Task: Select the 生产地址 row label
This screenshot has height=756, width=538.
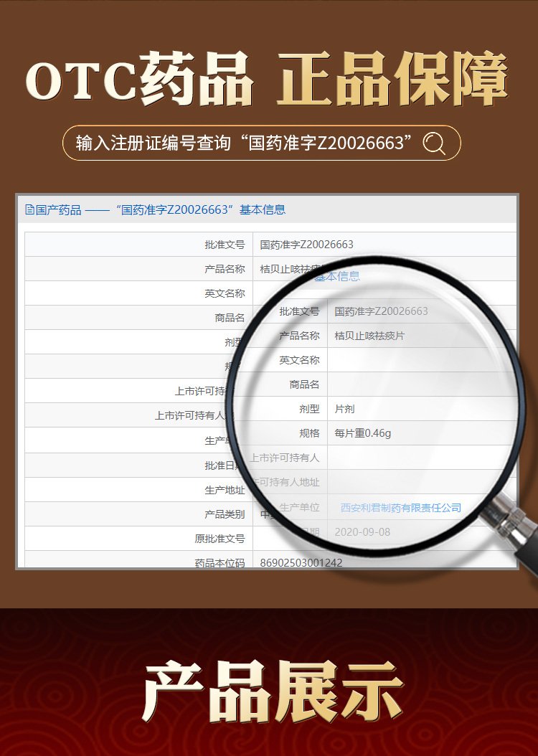Action: pyautogui.click(x=225, y=491)
